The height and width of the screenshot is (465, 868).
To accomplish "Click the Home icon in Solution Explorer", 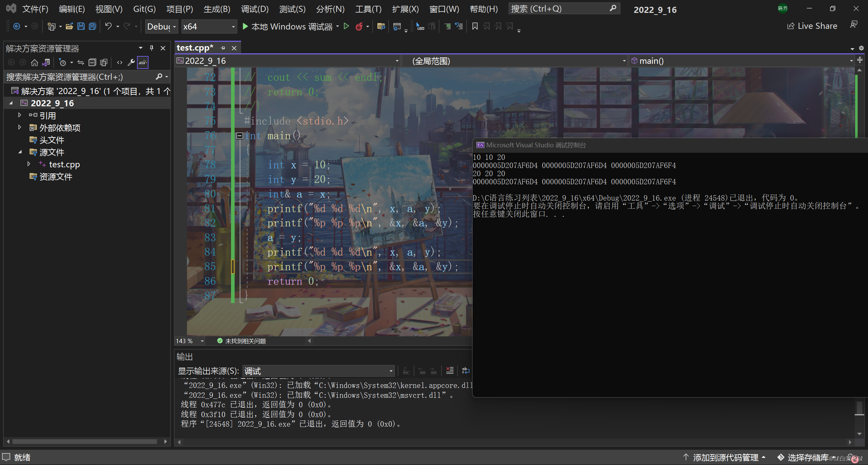I will [x=34, y=62].
